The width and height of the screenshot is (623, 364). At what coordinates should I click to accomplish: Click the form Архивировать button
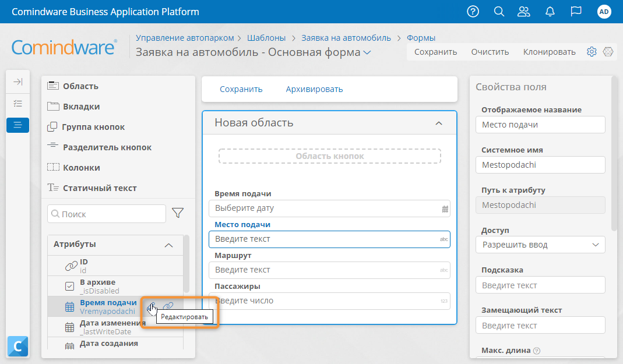coord(314,89)
